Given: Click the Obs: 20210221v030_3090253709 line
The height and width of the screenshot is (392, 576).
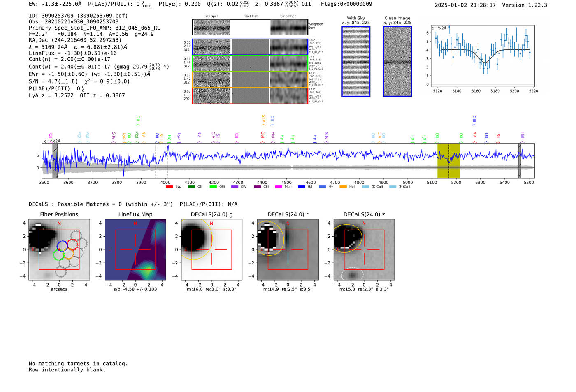Looking at the screenshot, I should coord(74,22).
